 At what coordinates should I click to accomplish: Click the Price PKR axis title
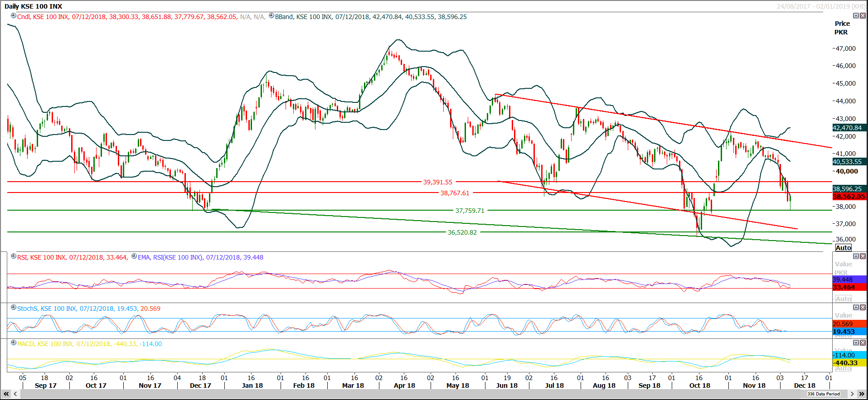[842, 28]
